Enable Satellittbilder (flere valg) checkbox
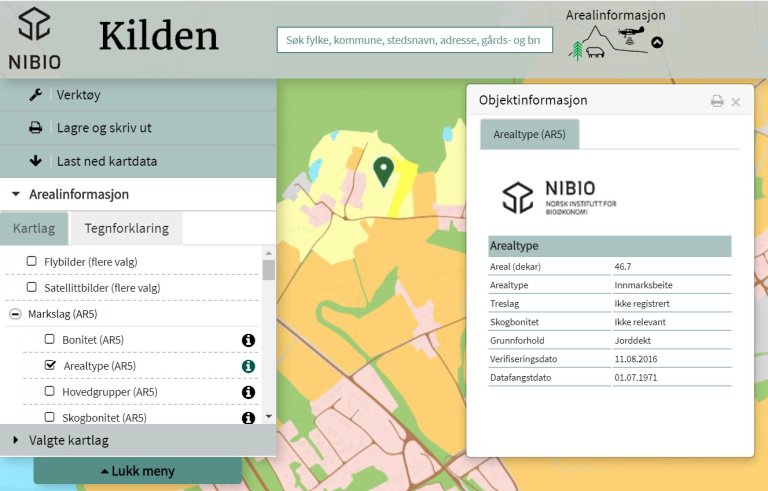Viewport: 768px width, 491px height. tap(31, 287)
